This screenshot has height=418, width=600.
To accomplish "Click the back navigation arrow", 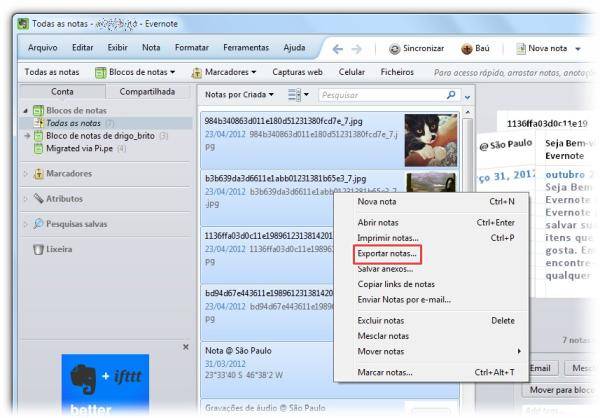I will click(338, 49).
